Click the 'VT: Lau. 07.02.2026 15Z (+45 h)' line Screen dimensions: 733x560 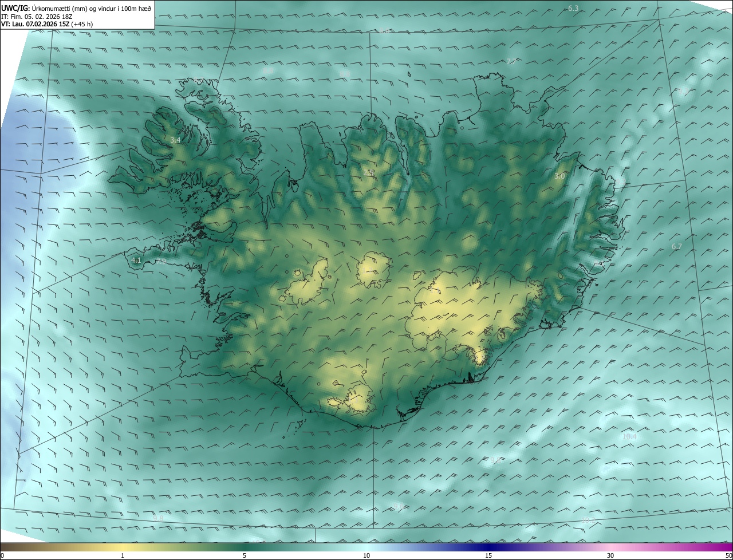[x=47, y=24]
